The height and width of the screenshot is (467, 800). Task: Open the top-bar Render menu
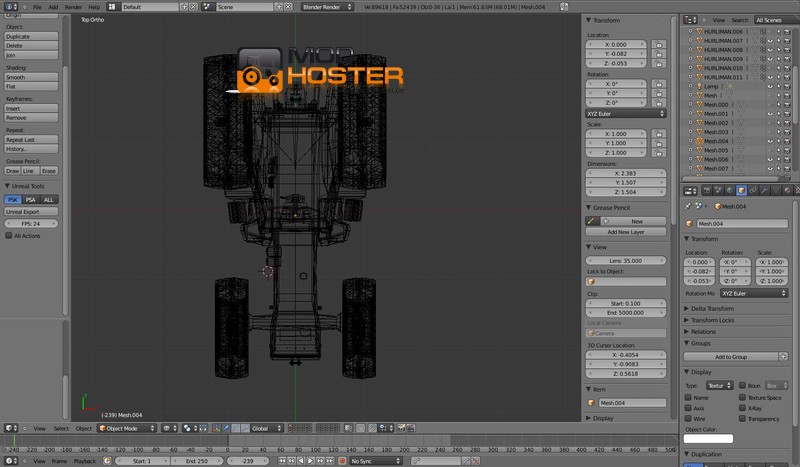click(x=73, y=7)
